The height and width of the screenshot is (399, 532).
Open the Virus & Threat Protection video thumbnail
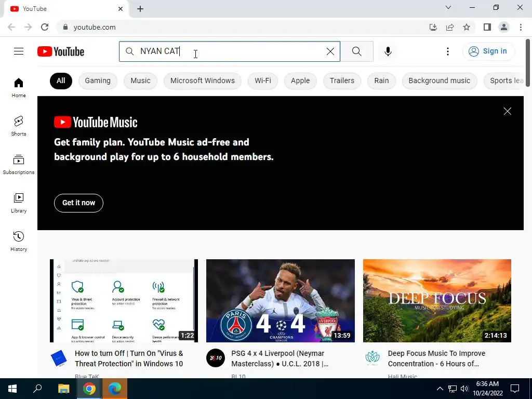124,301
